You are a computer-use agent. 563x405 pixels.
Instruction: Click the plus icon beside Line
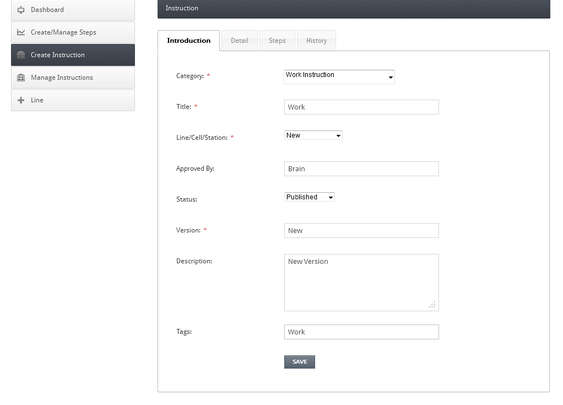coord(21,100)
